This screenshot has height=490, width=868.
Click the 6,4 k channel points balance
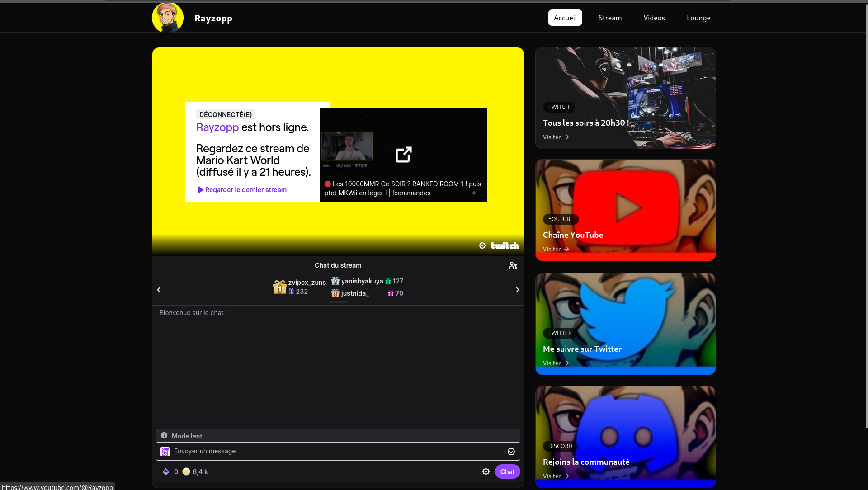pos(200,471)
